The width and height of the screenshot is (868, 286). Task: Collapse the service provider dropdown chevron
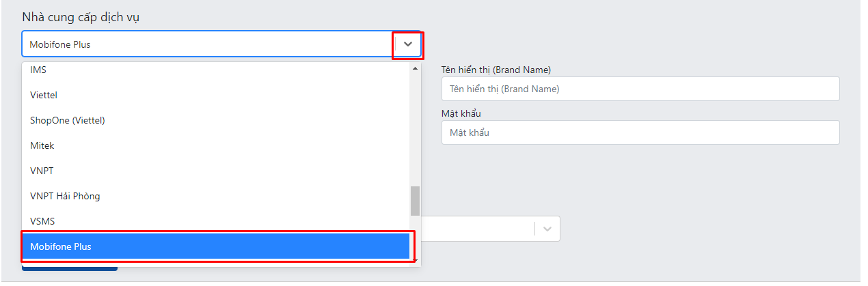click(408, 44)
